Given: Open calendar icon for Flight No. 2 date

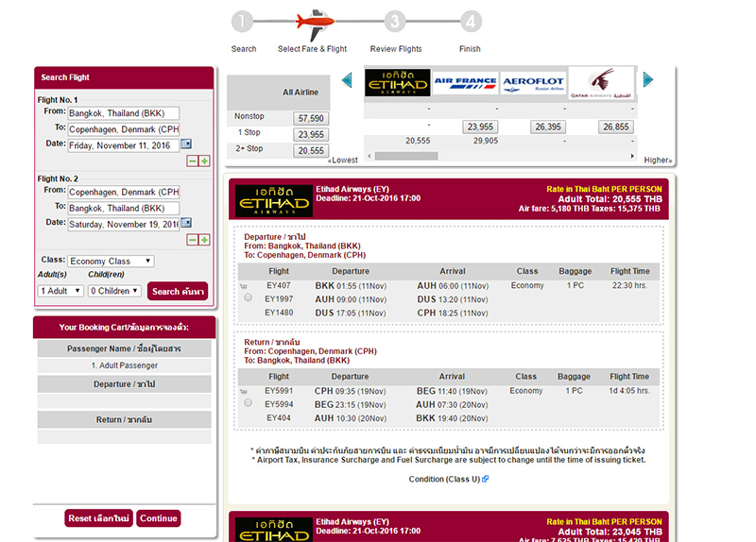Looking at the screenshot, I should [186, 223].
